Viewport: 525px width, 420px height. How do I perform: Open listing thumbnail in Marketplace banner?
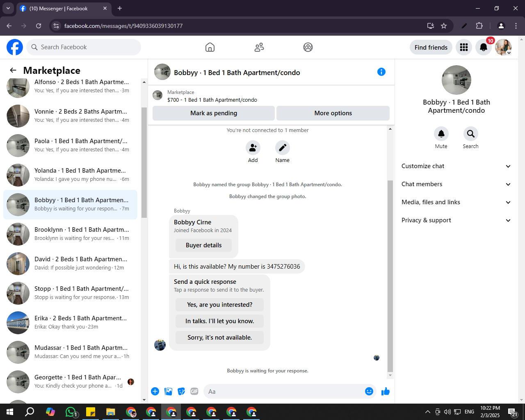tap(157, 96)
